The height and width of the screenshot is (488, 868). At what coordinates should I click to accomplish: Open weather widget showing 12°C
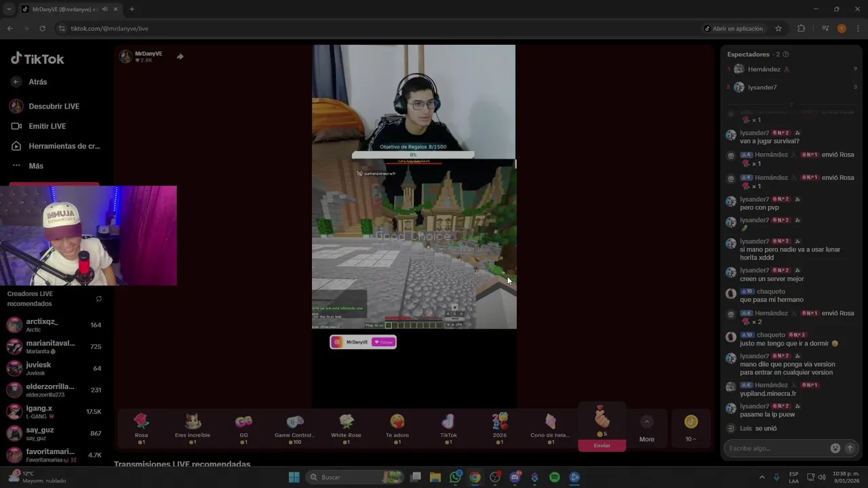click(x=36, y=477)
